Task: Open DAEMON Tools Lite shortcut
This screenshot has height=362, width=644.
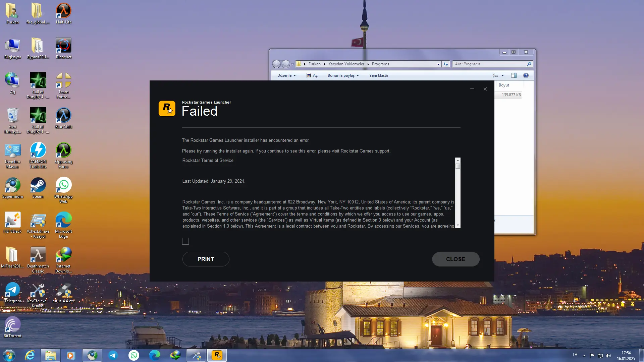Action: (x=38, y=156)
